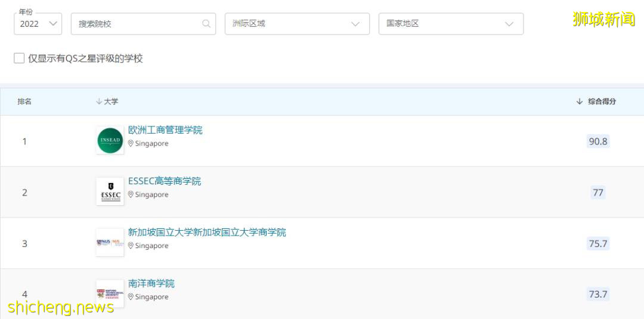Click the ESSEC Business School logo

[x=110, y=191]
